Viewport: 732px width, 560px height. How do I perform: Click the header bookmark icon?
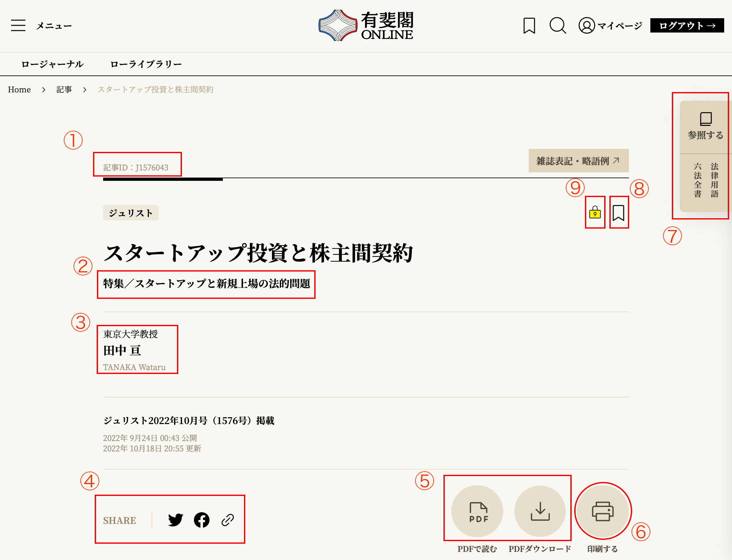pos(529,26)
